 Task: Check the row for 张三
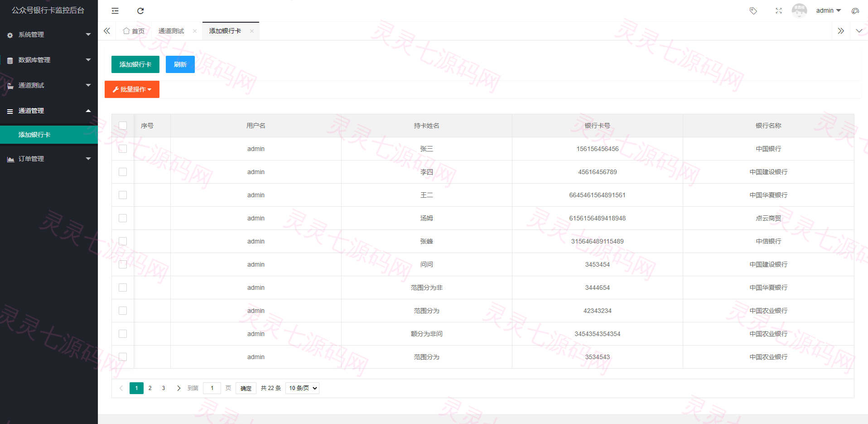(123, 149)
